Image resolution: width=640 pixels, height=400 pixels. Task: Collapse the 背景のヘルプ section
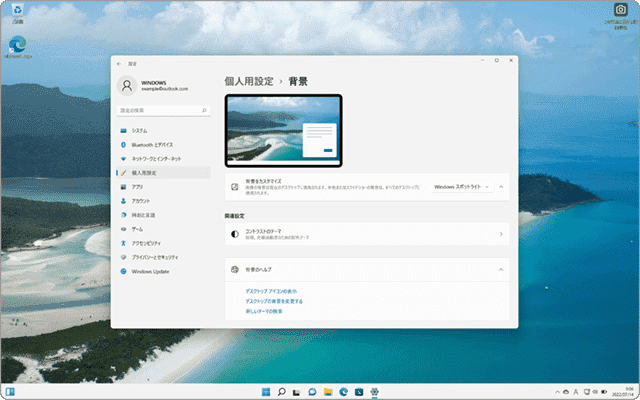coord(501,270)
